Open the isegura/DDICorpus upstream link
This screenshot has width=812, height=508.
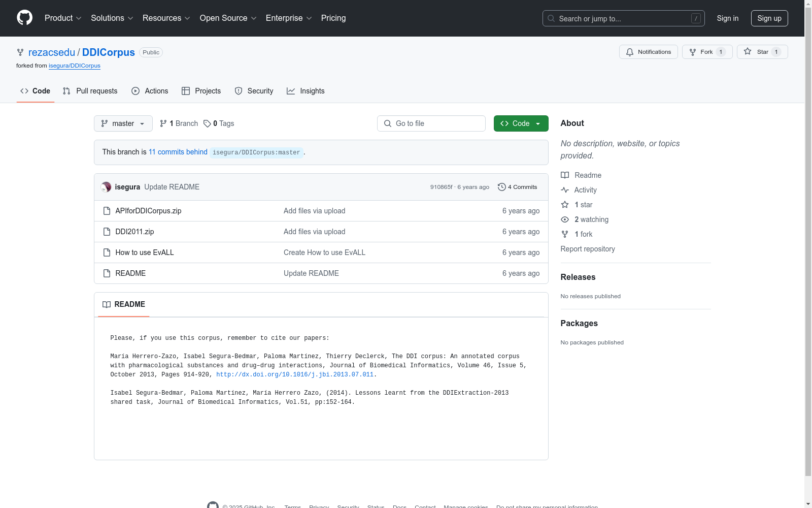tap(75, 66)
